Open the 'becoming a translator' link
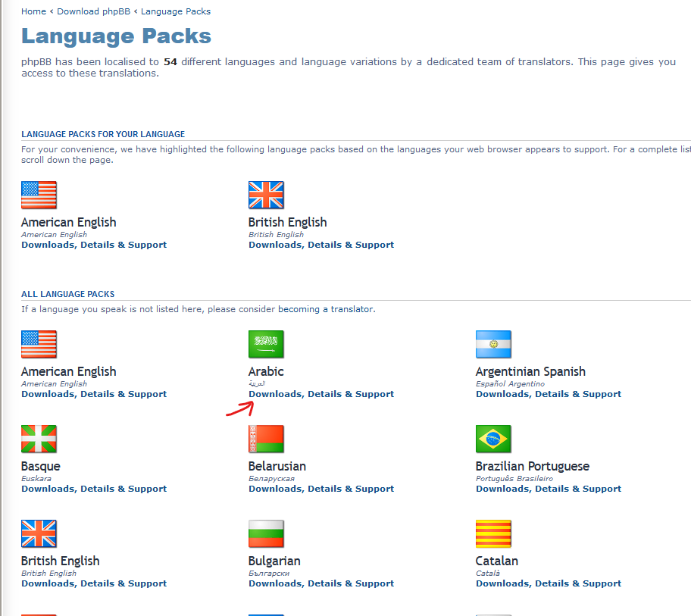Viewport: 691px width, 616px height. [x=326, y=309]
